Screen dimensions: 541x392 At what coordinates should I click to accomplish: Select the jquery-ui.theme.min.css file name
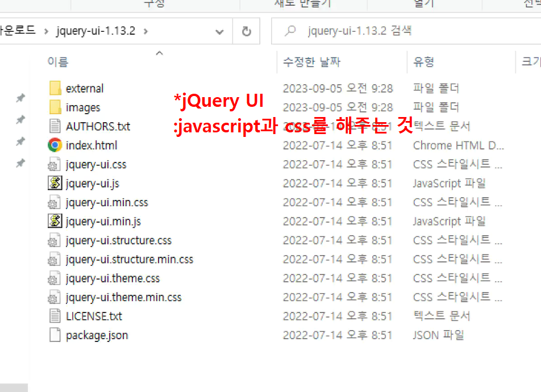(123, 298)
